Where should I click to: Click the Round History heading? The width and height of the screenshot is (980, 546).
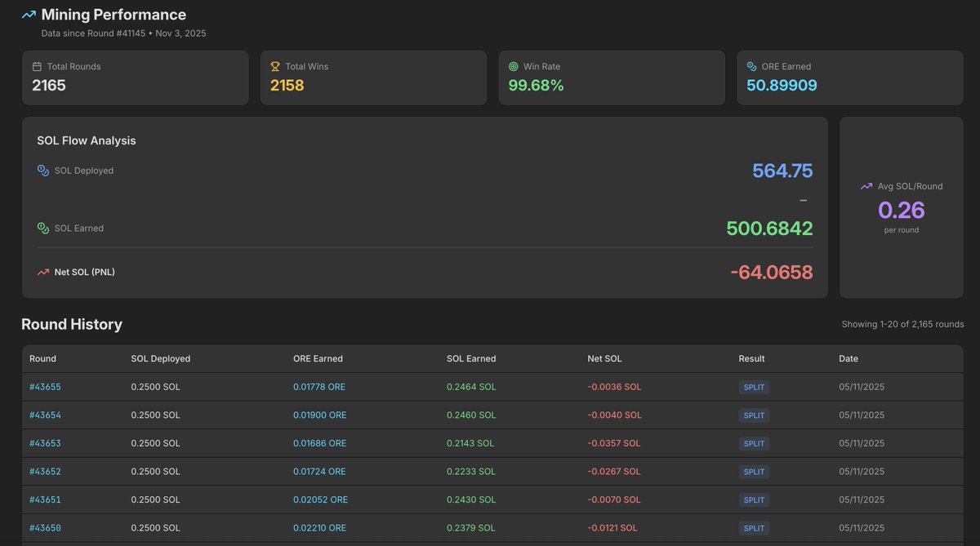(72, 324)
